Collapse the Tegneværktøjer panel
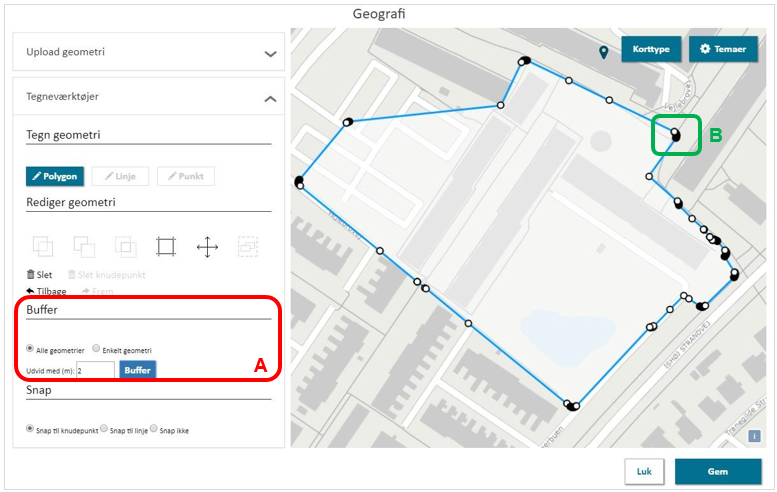This screenshot has height=492, width=777. pyautogui.click(x=269, y=98)
